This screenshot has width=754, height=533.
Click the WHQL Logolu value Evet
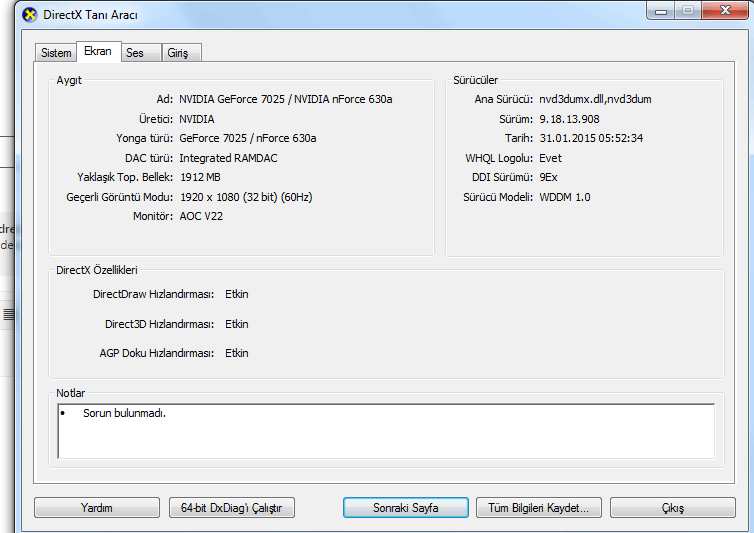(x=550, y=158)
